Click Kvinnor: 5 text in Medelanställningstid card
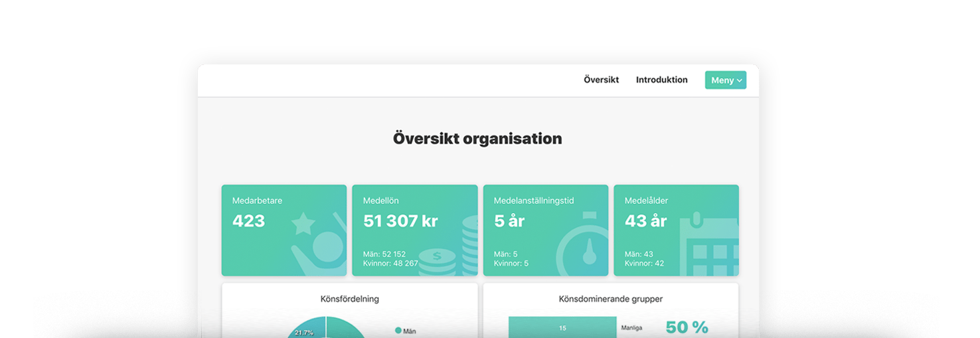This screenshot has height=338, width=980. (511, 264)
